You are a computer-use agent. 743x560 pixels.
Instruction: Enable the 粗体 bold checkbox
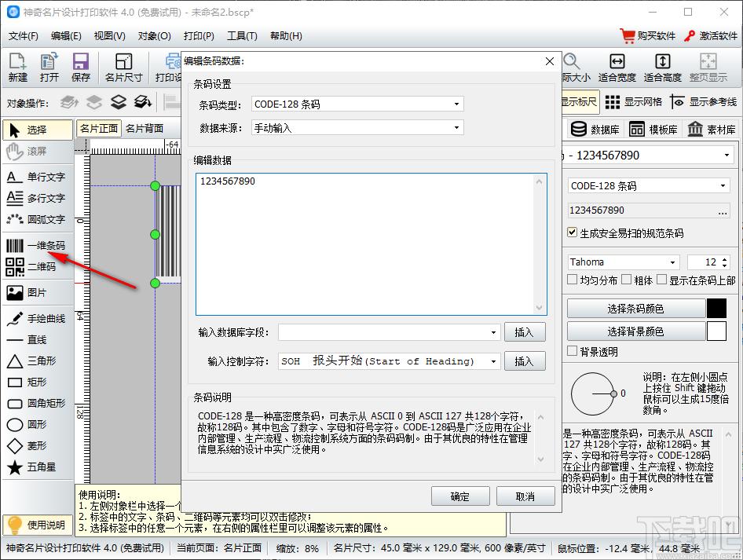[x=627, y=280]
